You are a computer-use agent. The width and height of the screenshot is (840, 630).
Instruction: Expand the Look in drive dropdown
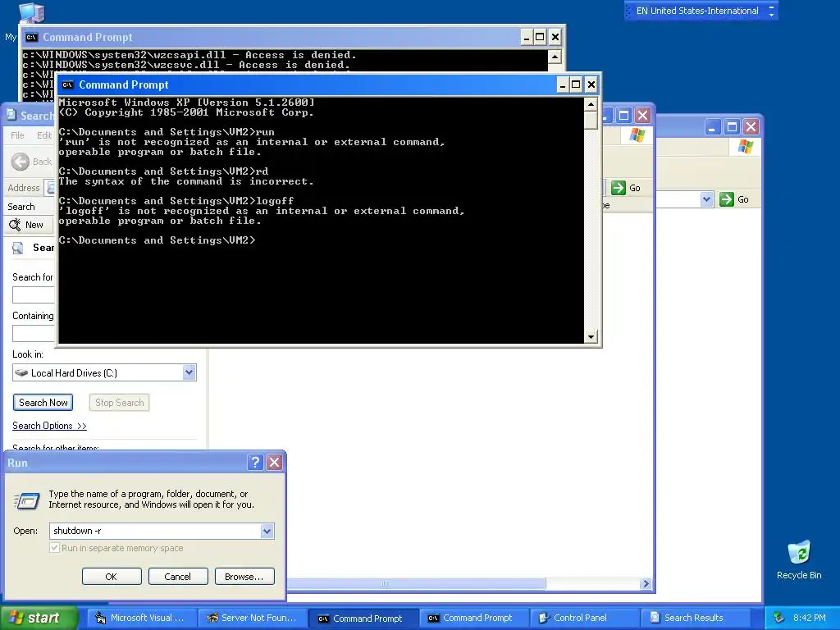click(189, 372)
